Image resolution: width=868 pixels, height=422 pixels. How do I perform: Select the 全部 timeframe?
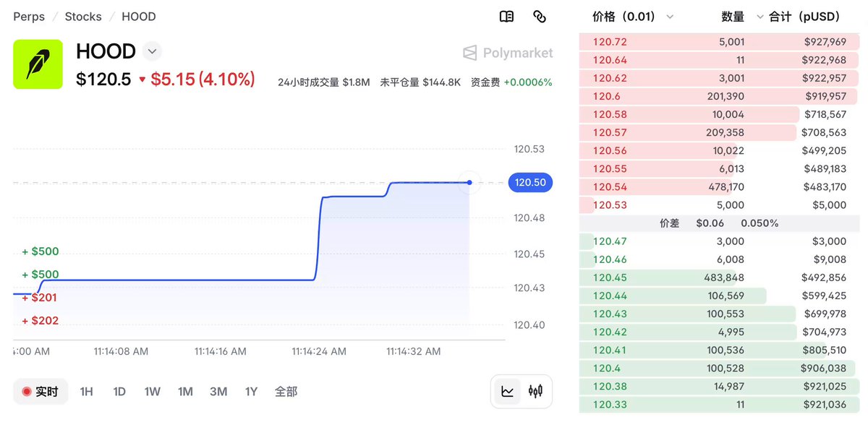point(286,392)
